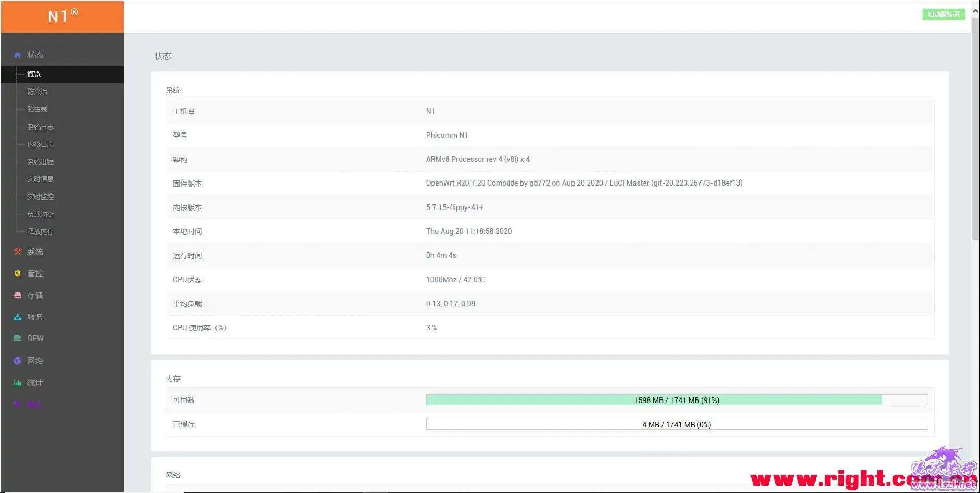The width and height of the screenshot is (980, 493).
Task: Click the 架构 row label
Action: pyautogui.click(x=180, y=160)
